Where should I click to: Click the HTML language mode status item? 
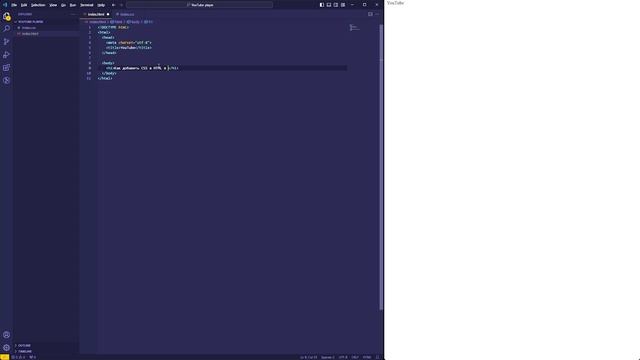367,357
